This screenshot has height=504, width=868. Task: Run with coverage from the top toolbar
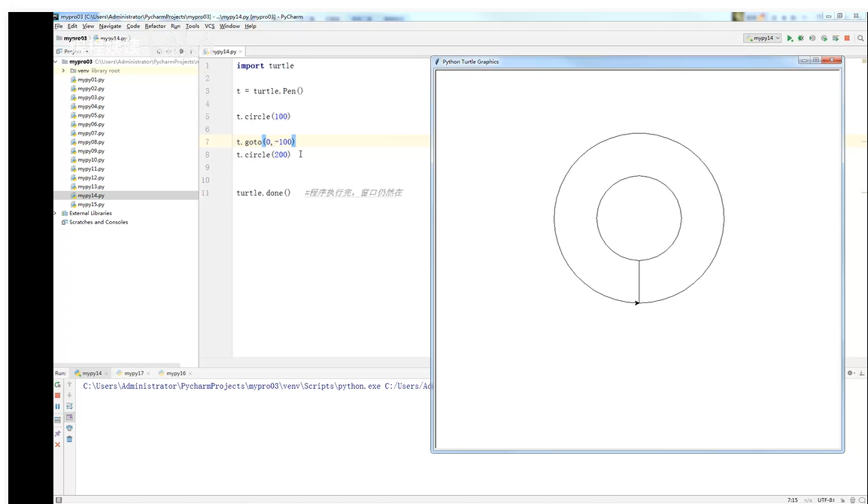812,38
